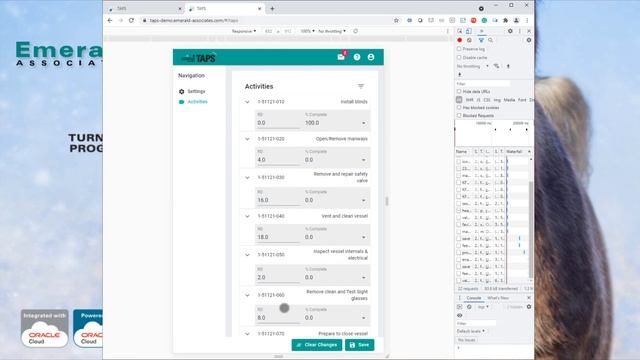Viewport: 640px width, 360px height.
Task: Click the Settings gear in Navigation
Action: click(x=182, y=91)
